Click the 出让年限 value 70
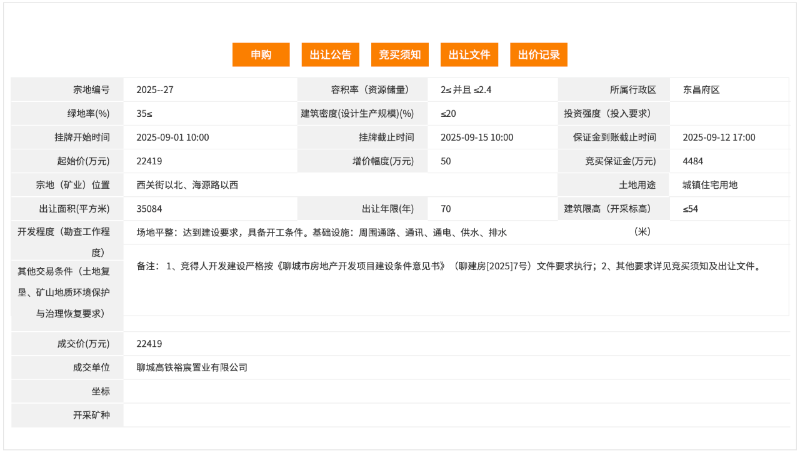800x455 pixels. pos(445,209)
